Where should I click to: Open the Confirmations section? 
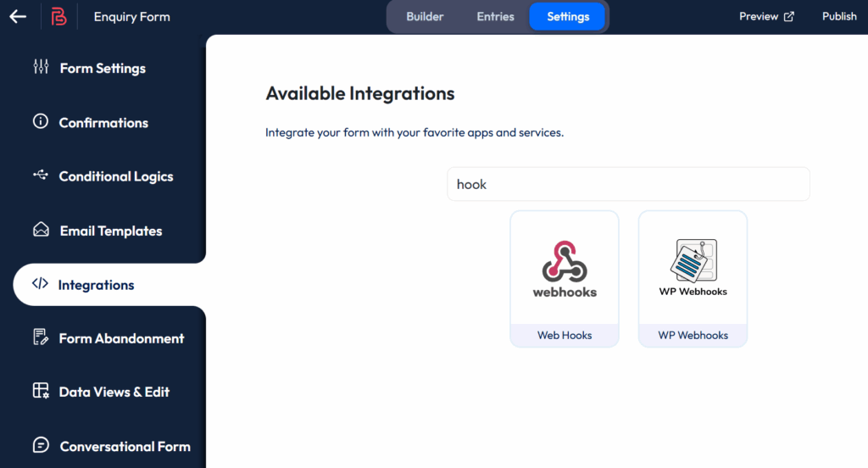pyautogui.click(x=103, y=122)
